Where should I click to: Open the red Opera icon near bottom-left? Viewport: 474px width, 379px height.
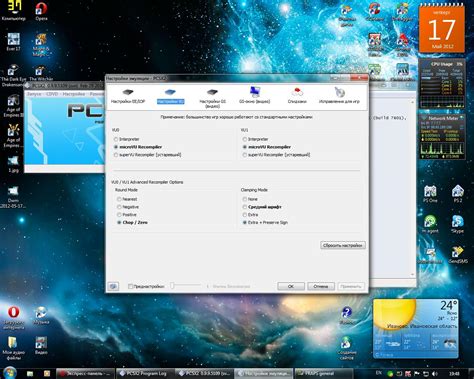pos(13,317)
